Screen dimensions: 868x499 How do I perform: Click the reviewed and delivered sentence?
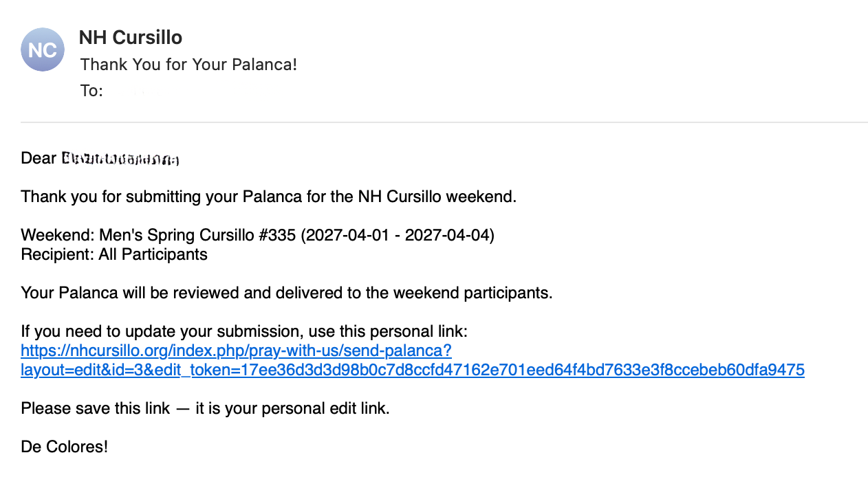287,293
